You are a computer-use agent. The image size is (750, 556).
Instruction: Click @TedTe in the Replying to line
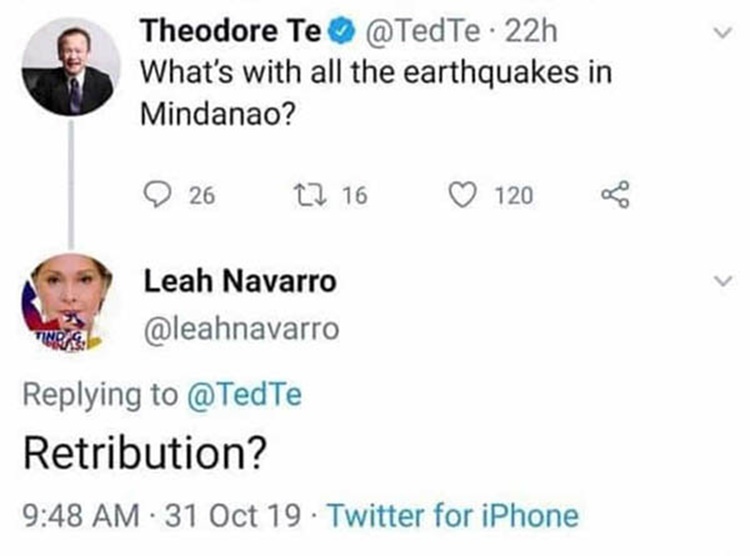[x=243, y=395]
